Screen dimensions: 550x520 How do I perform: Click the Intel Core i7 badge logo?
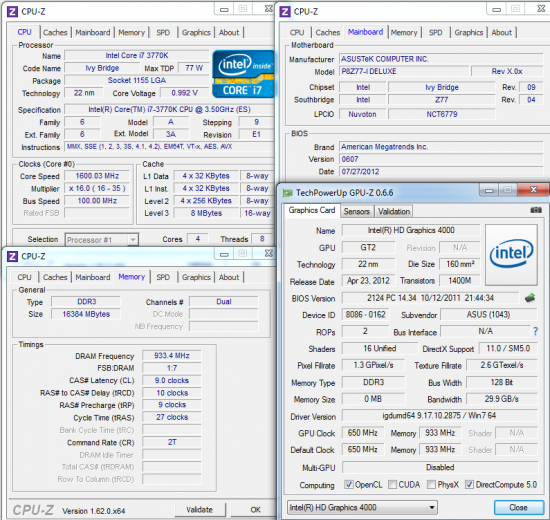pyautogui.click(x=243, y=74)
